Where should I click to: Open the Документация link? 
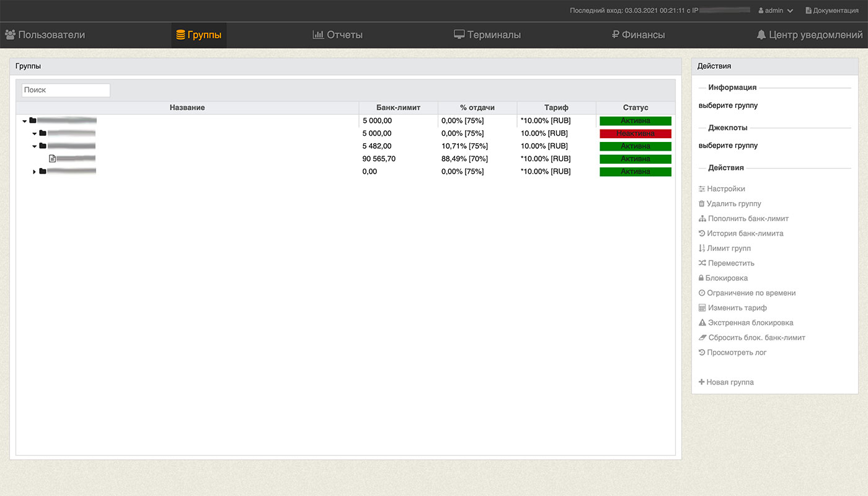[831, 11]
